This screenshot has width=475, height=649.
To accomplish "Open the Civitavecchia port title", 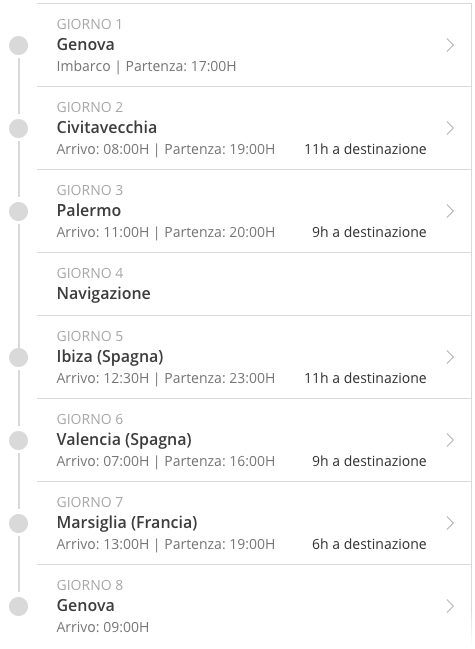I will [107, 127].
